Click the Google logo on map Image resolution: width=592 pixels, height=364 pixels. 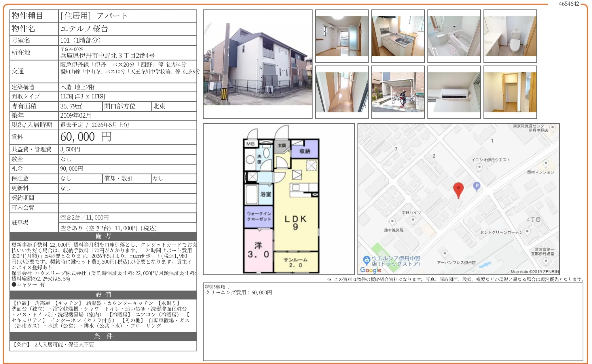coord(371,270)
